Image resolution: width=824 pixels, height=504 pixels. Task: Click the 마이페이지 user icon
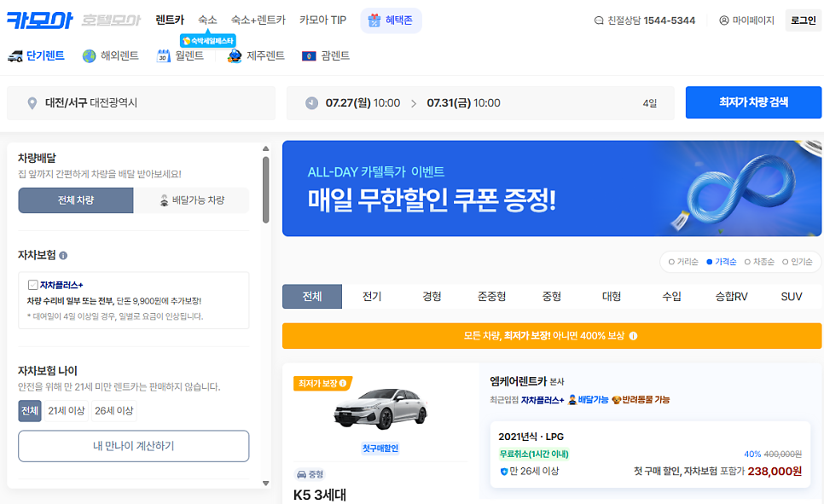724,20
